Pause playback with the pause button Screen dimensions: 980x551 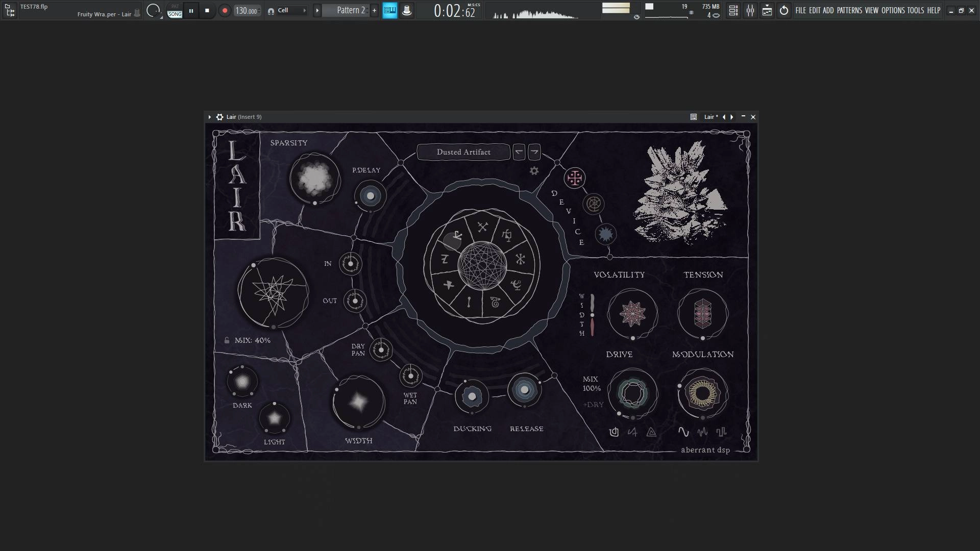[191, 11]
